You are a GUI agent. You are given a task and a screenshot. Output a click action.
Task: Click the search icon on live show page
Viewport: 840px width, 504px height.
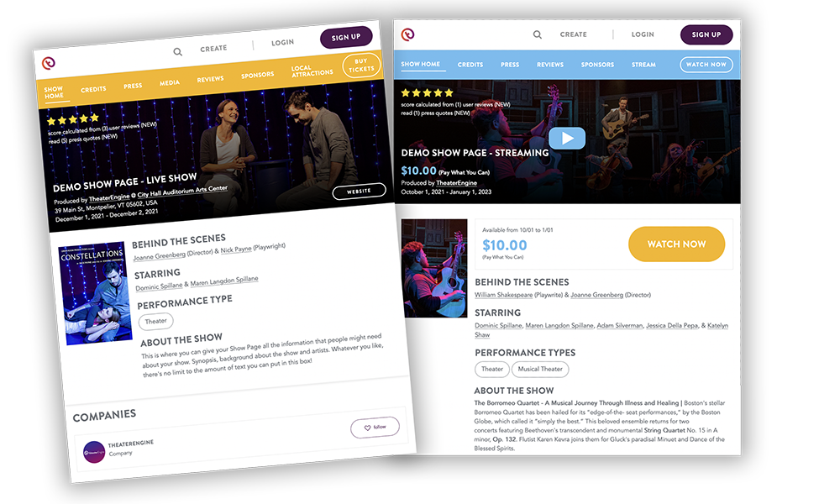(x=178, y=52)
